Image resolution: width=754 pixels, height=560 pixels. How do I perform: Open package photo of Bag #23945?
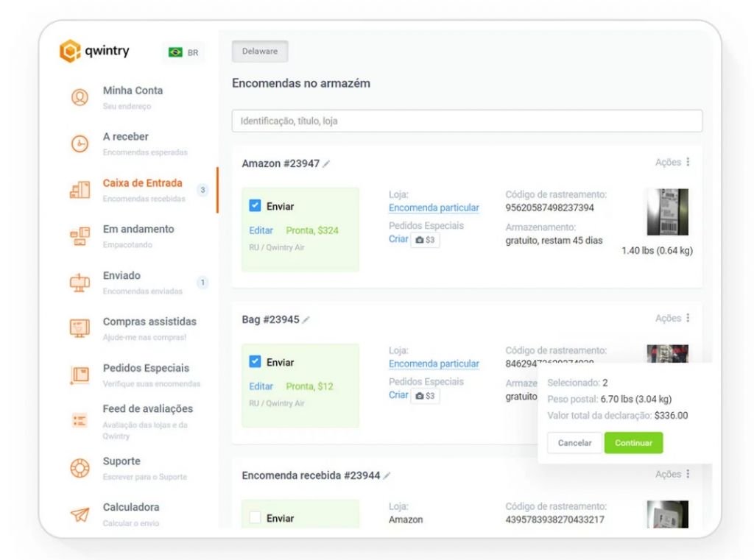click(x=667, y=354)
